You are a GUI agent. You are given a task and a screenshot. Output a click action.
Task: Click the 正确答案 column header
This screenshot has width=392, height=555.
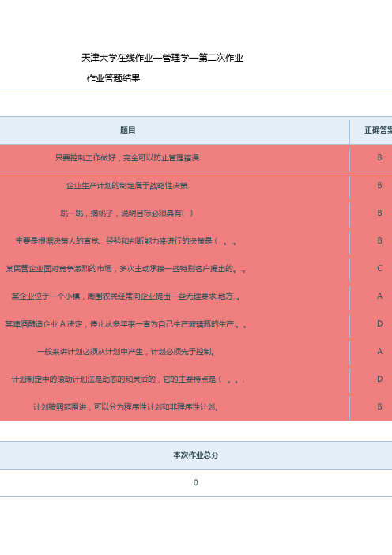point(379,130)
